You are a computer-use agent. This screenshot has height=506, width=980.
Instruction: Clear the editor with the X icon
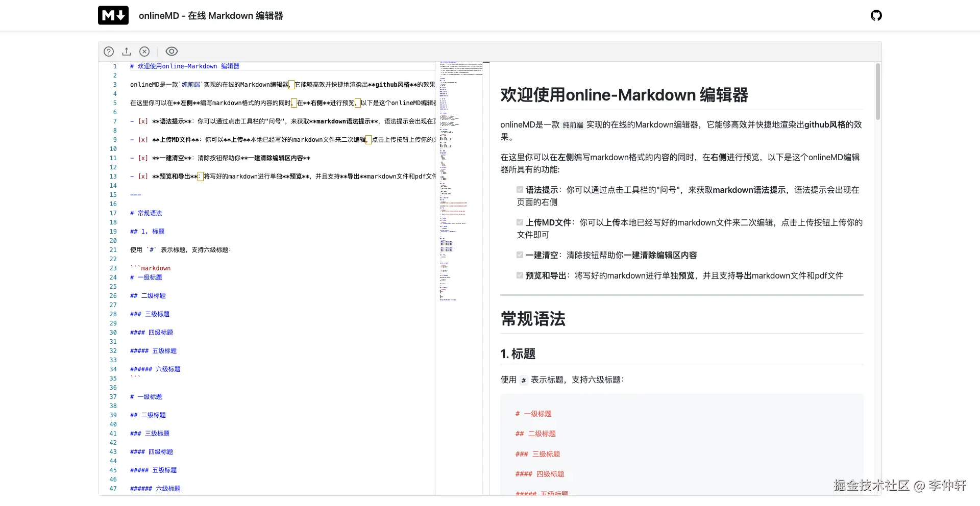click(x=144, y=52)
